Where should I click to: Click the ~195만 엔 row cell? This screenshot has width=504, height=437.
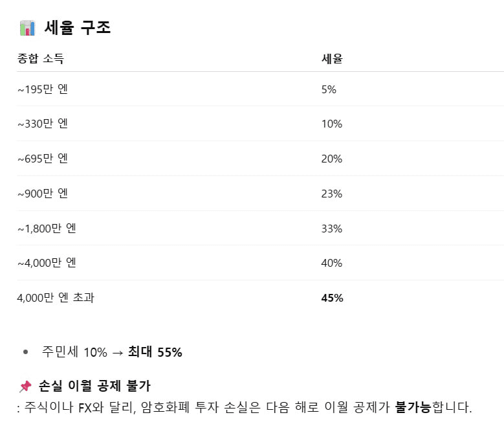click(43, 89)
